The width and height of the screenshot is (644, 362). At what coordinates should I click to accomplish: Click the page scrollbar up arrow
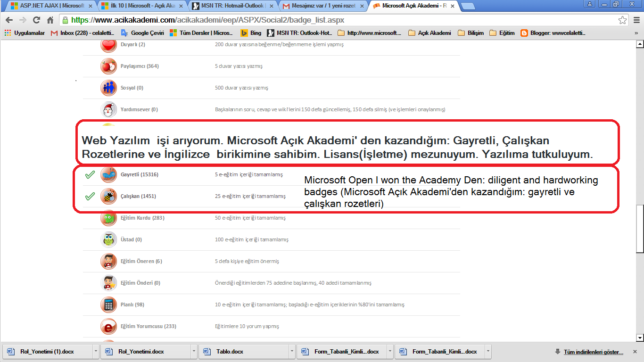click(640, 44)
